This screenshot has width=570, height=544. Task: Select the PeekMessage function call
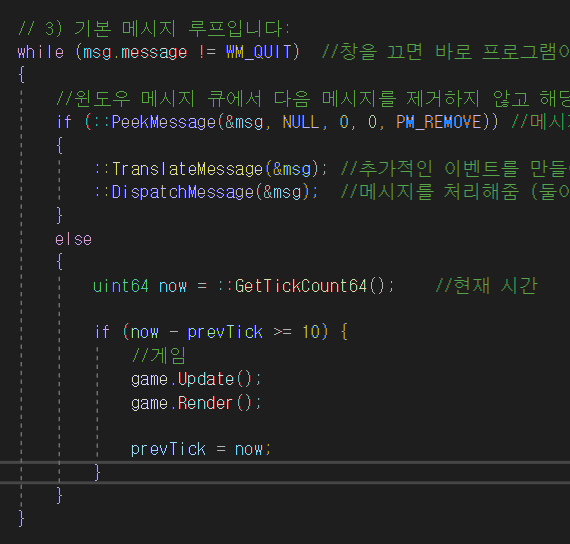164,122
